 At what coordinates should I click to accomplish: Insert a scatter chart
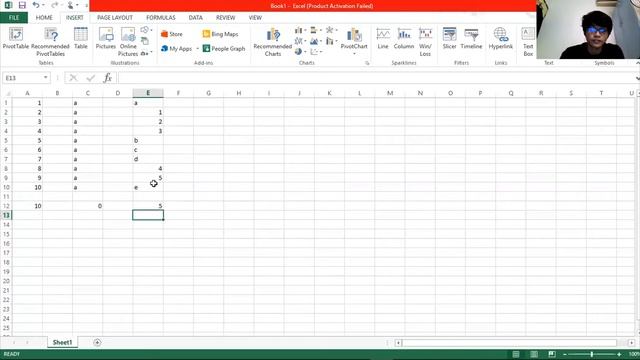click(x=315, y=52)
